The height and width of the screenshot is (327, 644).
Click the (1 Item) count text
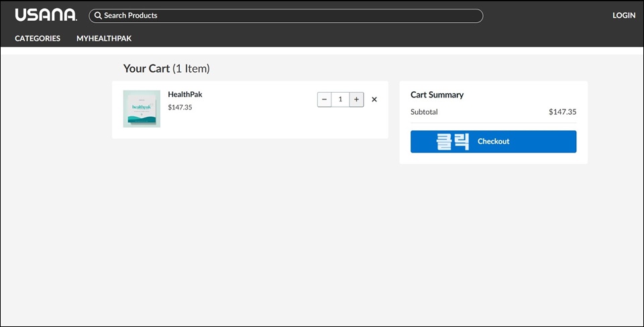coord(191,68)
